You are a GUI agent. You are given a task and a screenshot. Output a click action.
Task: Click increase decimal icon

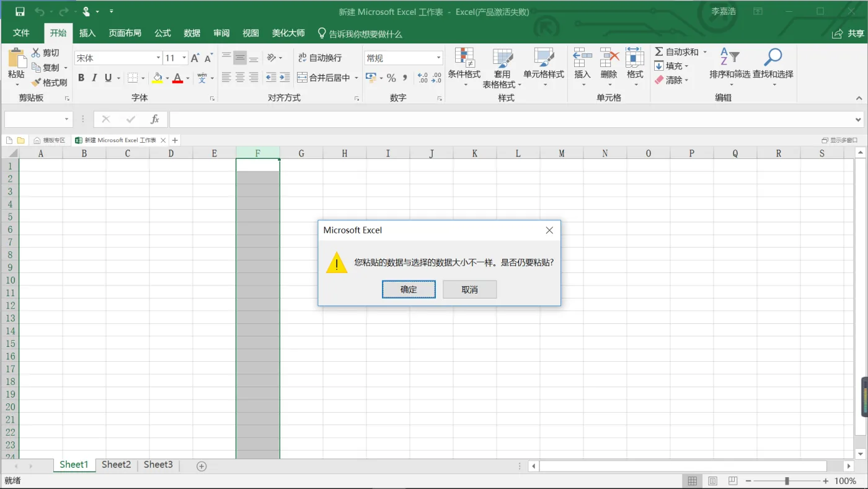click(x=423, y=78)
